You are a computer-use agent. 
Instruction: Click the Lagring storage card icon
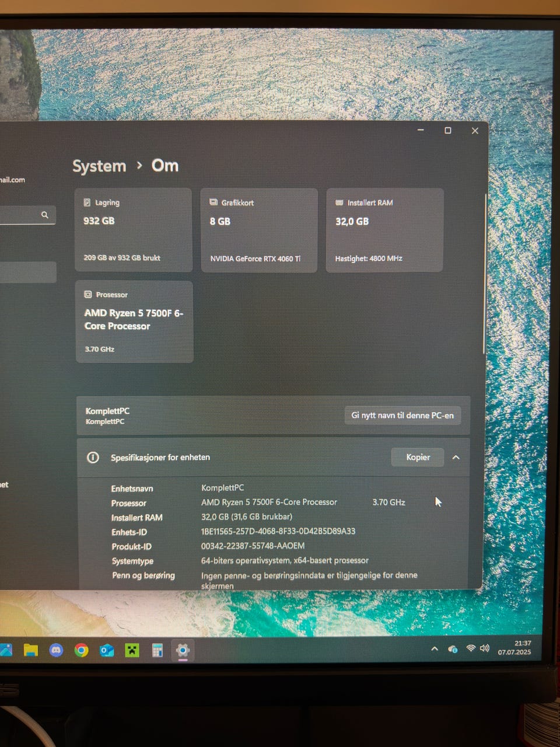(87, 203)
